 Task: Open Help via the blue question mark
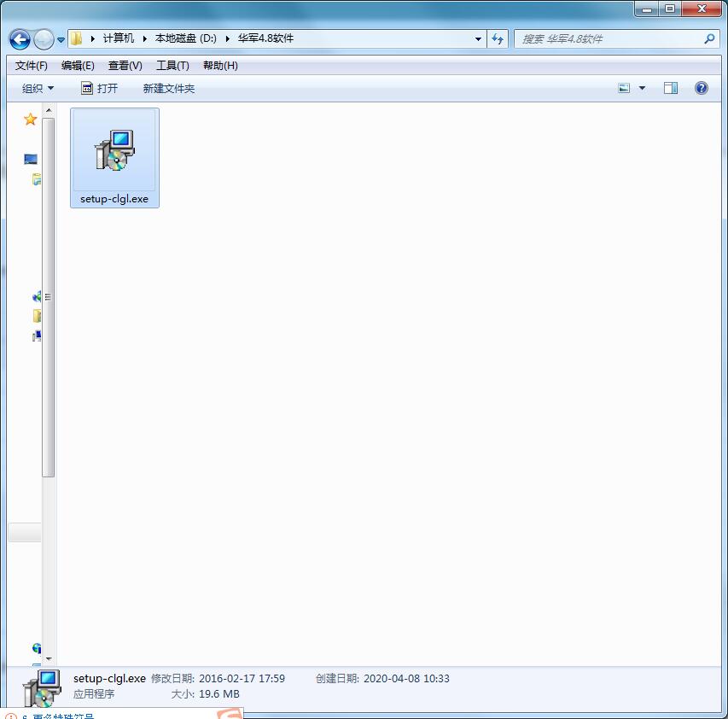pyautogui.click(x=702, y=88)
